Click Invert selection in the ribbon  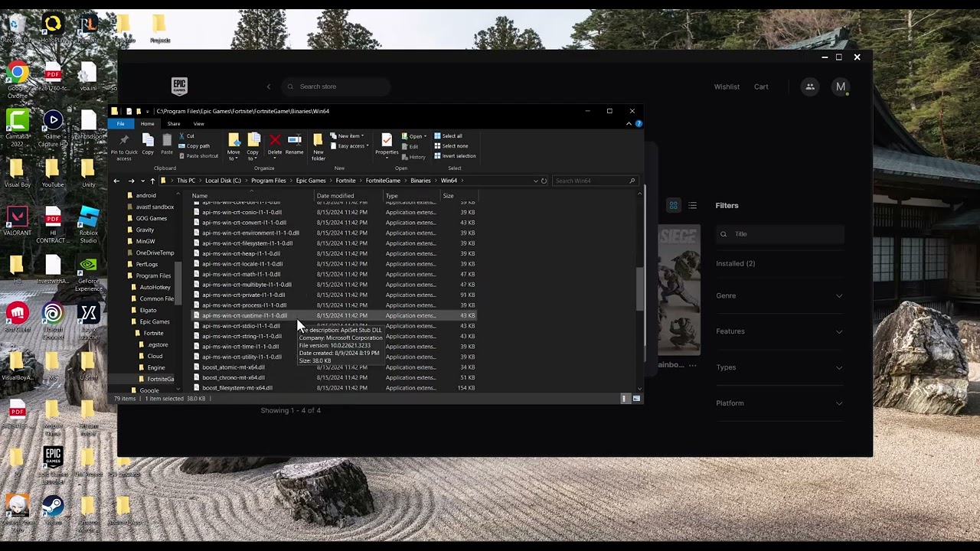(455, 156)
